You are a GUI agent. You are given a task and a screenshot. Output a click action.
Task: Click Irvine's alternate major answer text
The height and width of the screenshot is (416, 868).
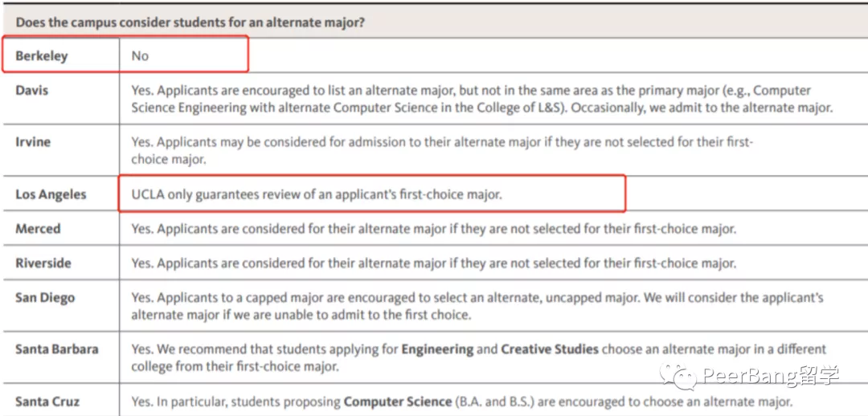(442, 150)
